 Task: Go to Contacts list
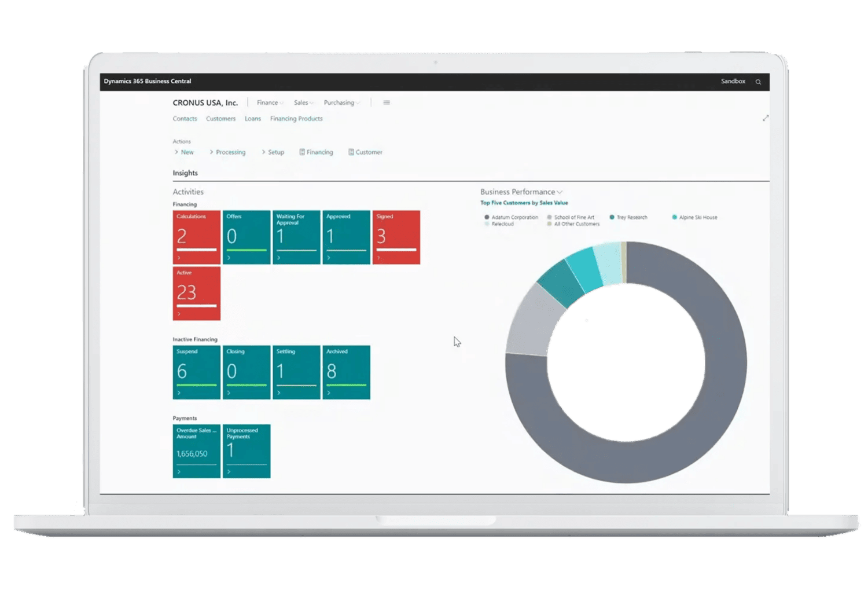[x=185, y=119]
